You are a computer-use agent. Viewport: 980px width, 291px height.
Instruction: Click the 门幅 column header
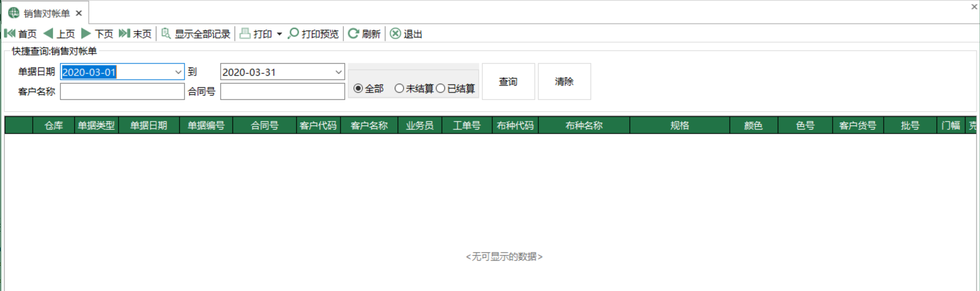[951, 125]
